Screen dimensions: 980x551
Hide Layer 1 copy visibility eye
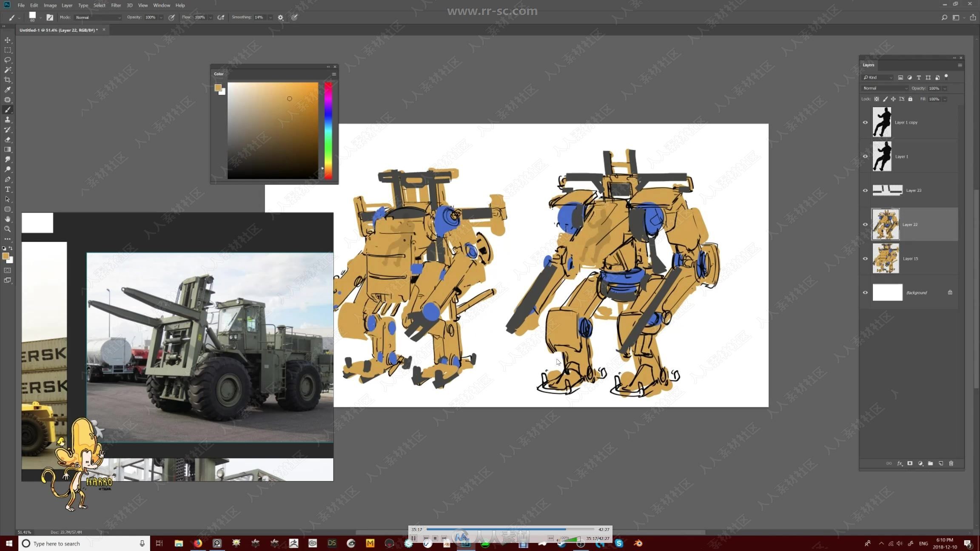pos(865,122)
